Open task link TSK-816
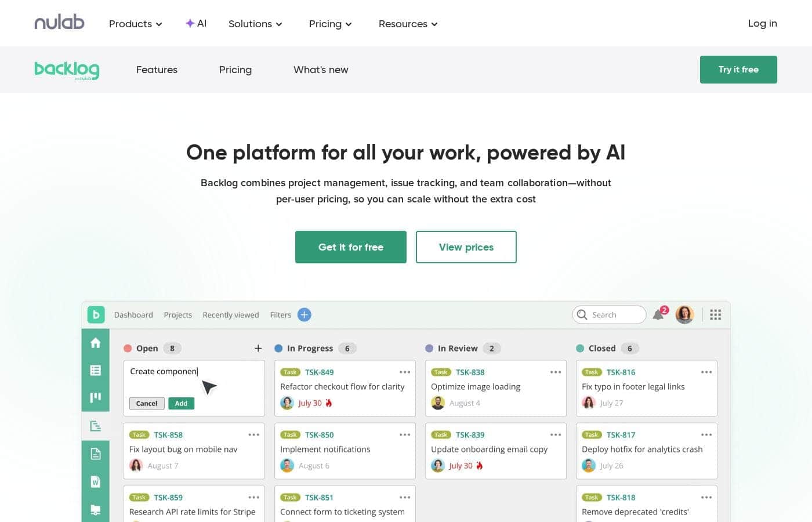Viewport: 812px width, 522px height. click(621, 372)
